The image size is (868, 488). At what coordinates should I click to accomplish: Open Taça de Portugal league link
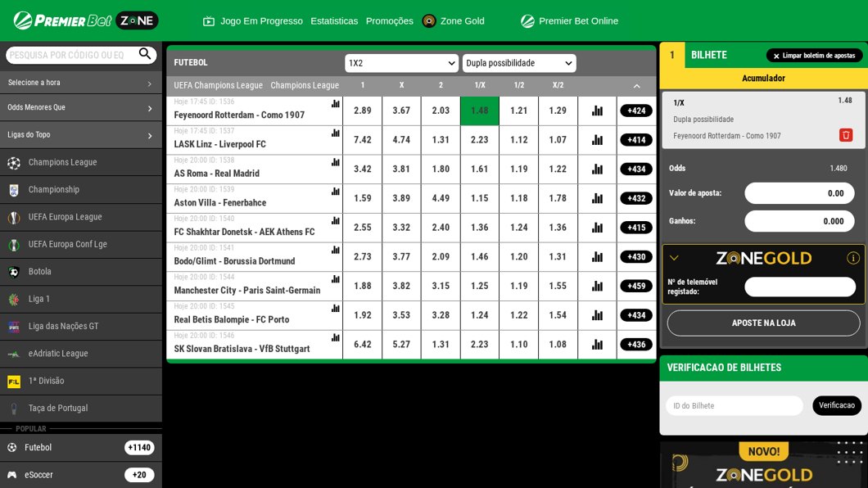pos(81,409)
